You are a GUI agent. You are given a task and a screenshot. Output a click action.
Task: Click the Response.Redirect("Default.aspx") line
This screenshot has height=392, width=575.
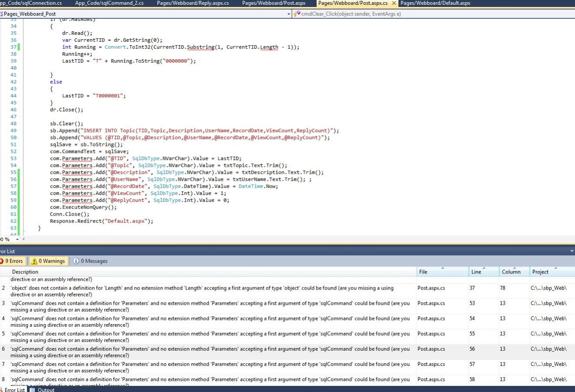tap(101, 221)
